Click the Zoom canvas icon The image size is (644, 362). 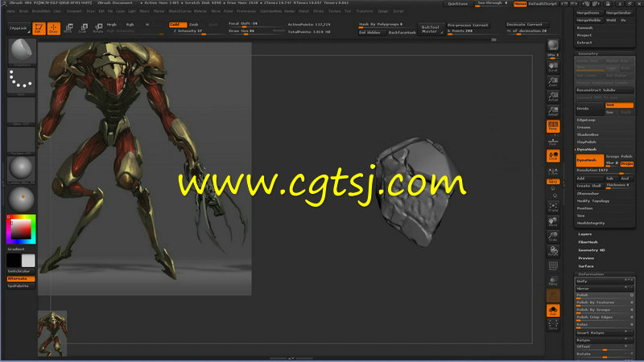tap(553, 82)
